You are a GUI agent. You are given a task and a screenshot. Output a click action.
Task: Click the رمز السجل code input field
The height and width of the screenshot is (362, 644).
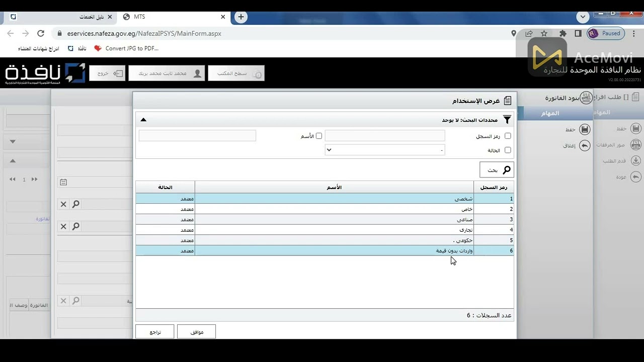click(x=385, y=136)
